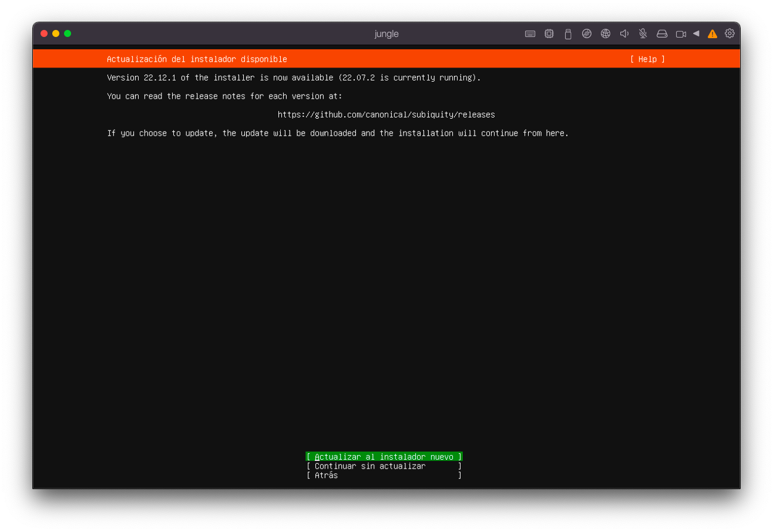Click the subiquity releases GitHub URL
This screenshot has width=773, height=532.
point(386,115)
